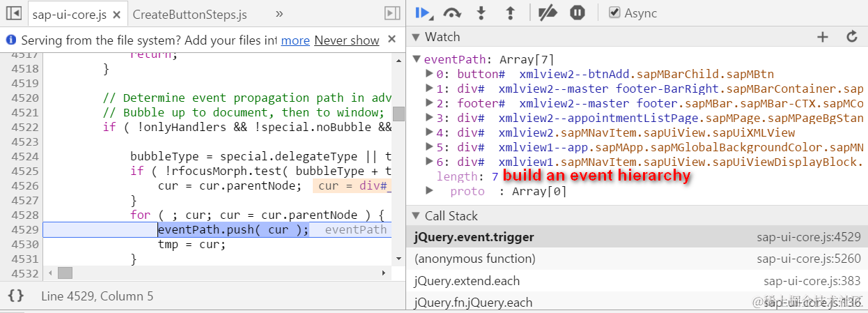Add a watch expression
This screenshot has height=313, width=868.
click(x=823, y=37)
